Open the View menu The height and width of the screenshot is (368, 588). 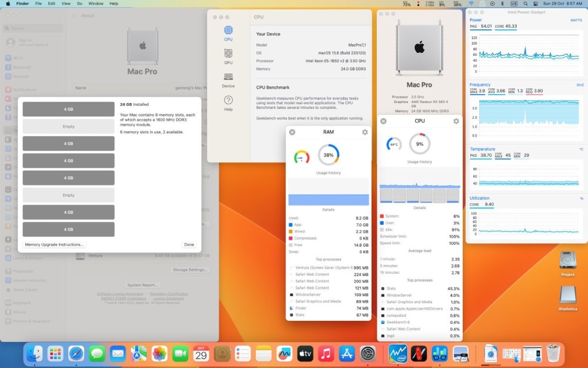coord(66,4)
